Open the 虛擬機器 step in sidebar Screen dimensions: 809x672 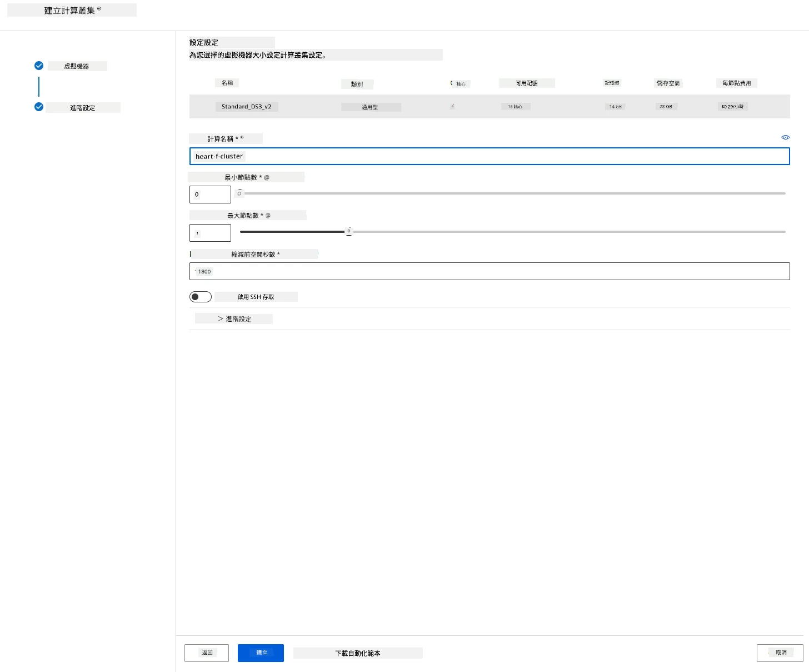(77, 66)
